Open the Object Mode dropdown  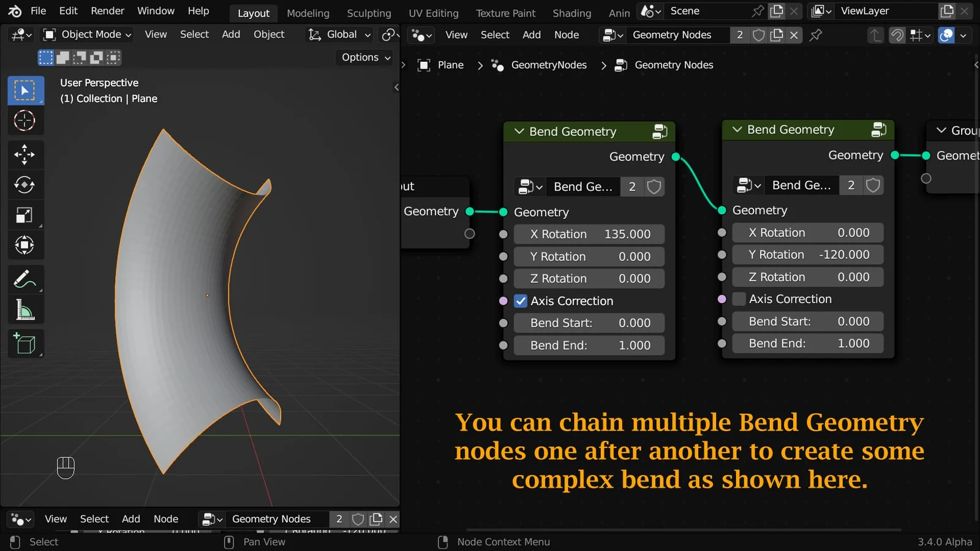click(x=86, y=34)
